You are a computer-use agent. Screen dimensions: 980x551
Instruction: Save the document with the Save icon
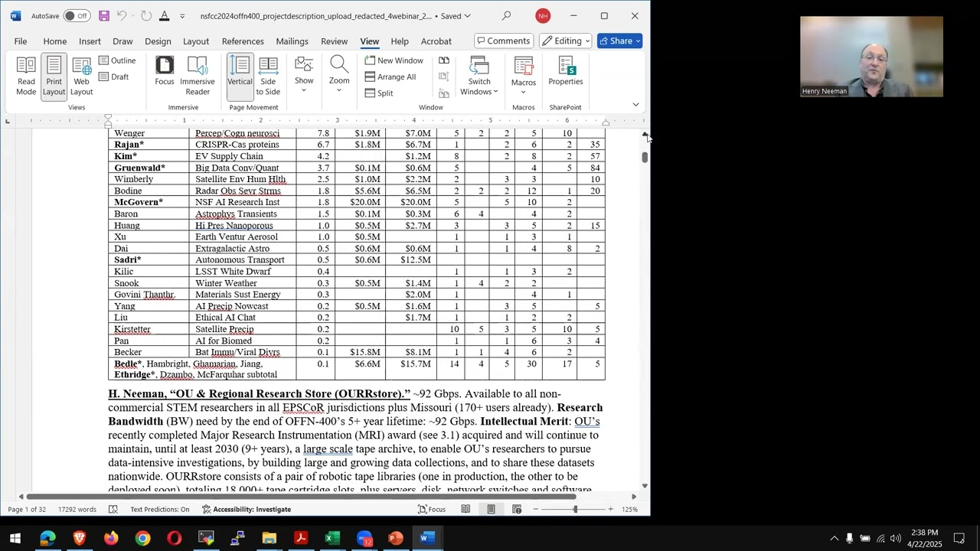pyautogui.click(x=104, y=16)
